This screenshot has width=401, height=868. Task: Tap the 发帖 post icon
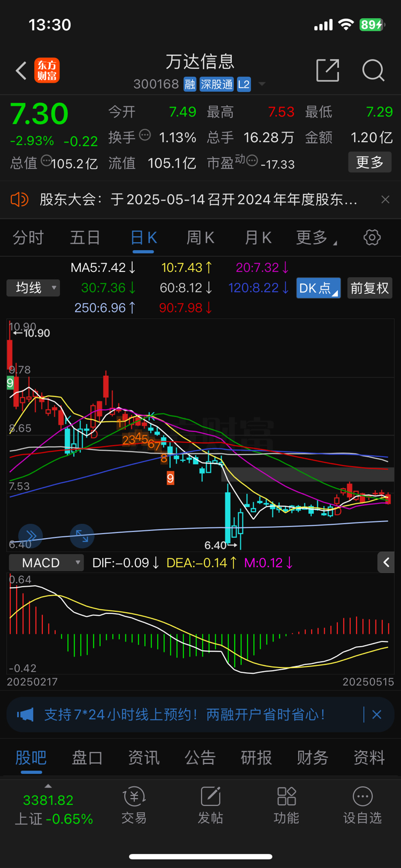click(210, 805)
